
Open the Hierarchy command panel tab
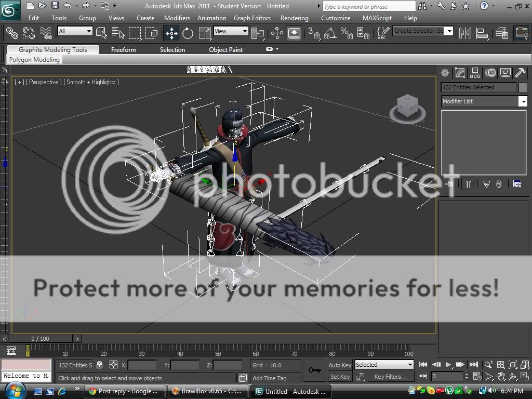[475, 72]
